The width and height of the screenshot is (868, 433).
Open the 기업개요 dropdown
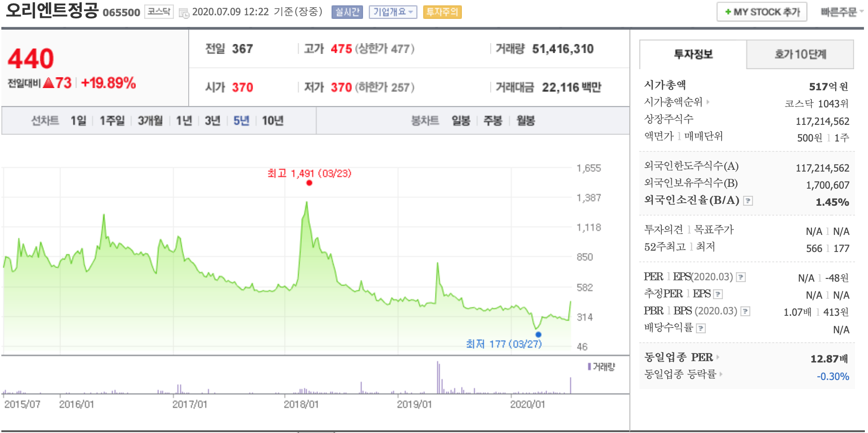point(393,12)
